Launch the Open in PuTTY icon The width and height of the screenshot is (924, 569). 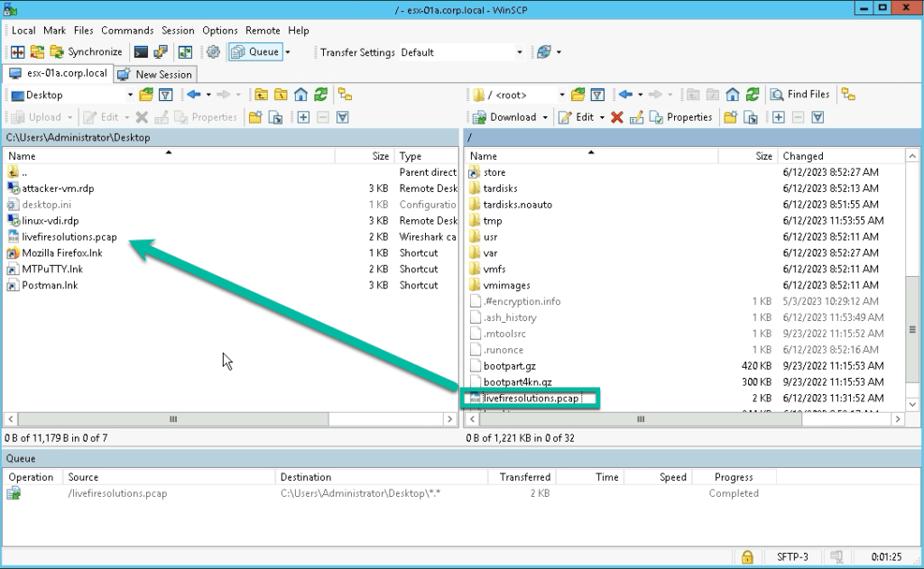(161, 51)
